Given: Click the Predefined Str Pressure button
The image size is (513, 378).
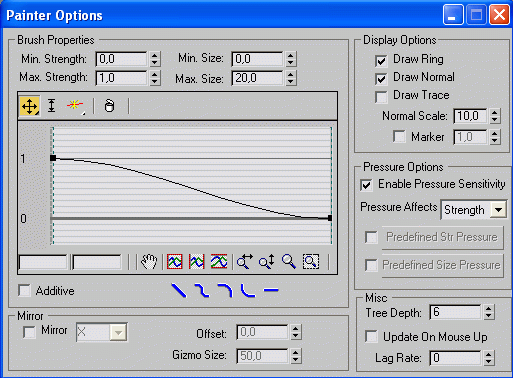Looking at the screenshot, I should 442,237.
